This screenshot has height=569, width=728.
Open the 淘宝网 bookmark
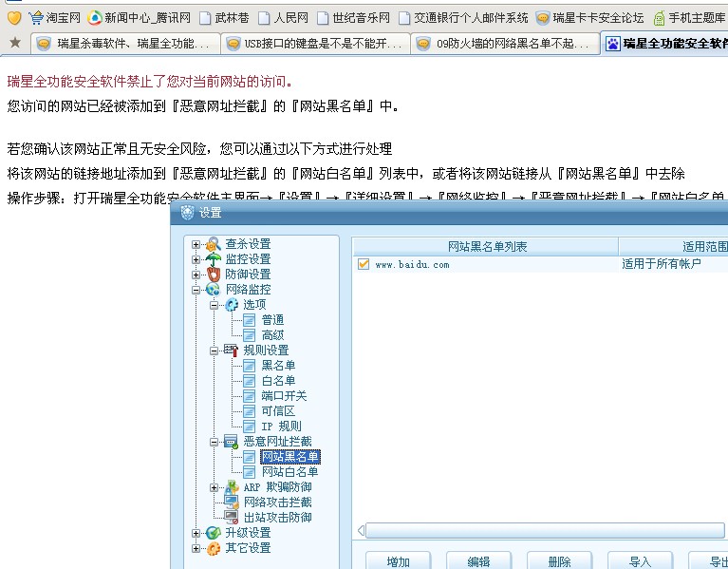54,18
